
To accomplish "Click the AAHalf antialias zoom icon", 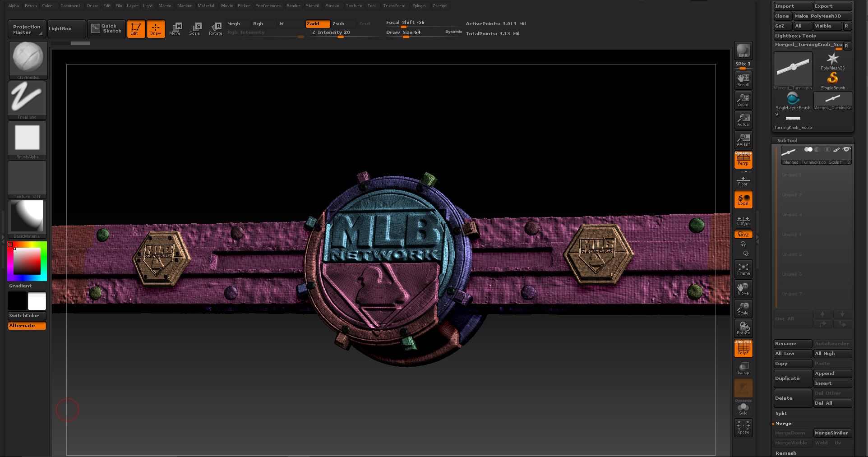I will 743,139.
